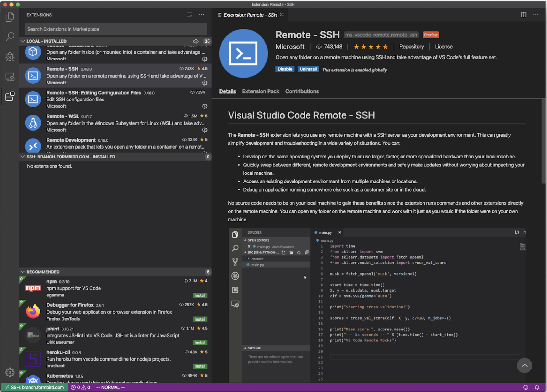Open the Manage gear at bottom of activity bar
Image resolution: width=547 pixels, height=392 pixels.
pyautogui.click(x=10, y=372)
